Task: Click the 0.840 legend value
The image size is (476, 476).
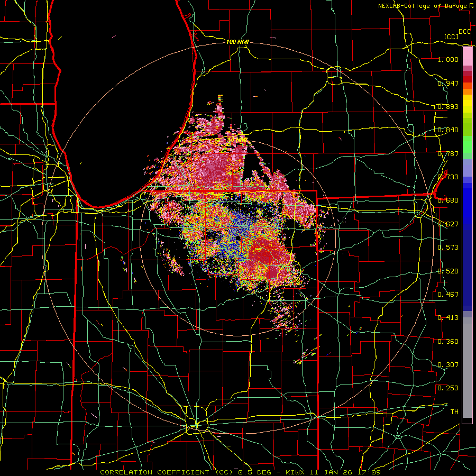Action: [448, 130]
